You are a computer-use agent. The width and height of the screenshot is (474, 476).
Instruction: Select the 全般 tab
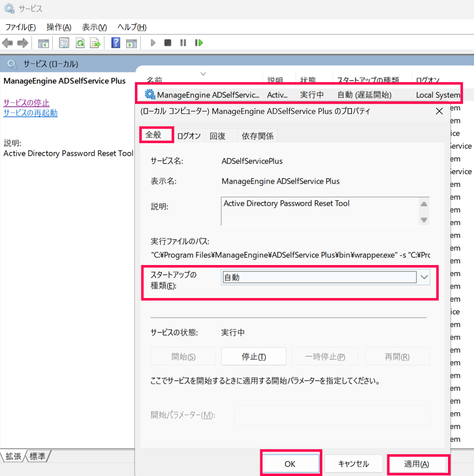(157, 135)
